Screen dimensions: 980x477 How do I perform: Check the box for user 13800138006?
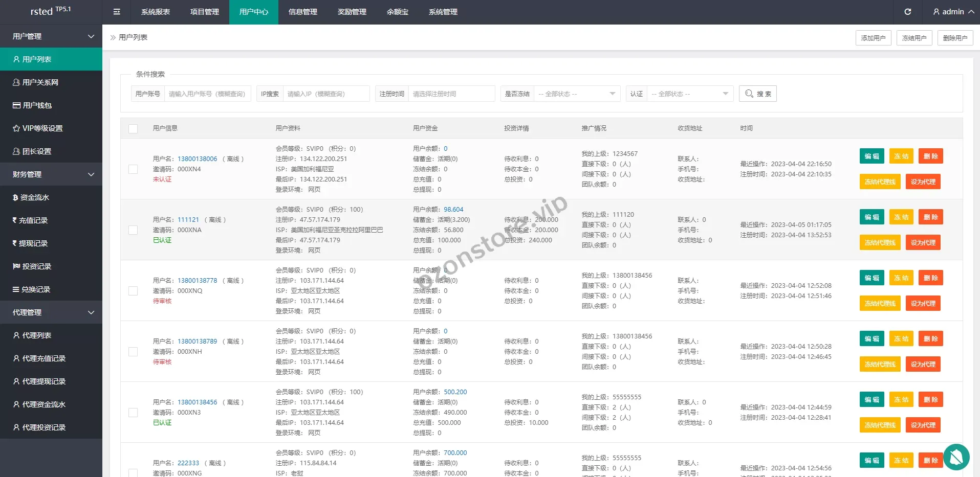133,169
